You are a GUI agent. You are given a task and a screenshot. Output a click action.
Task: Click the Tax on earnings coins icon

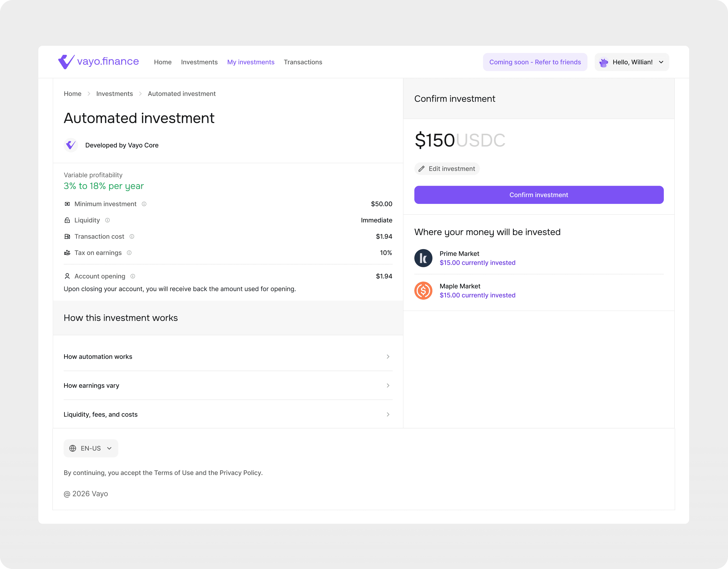click(67, 253)
